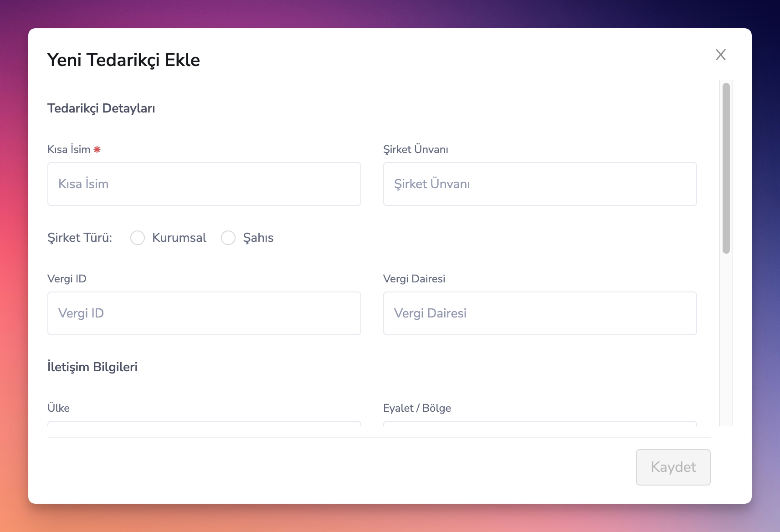Click the Şirket Türü label
Image resolution: width=780 pixels, height=532 pixels.
pos(80,238)
